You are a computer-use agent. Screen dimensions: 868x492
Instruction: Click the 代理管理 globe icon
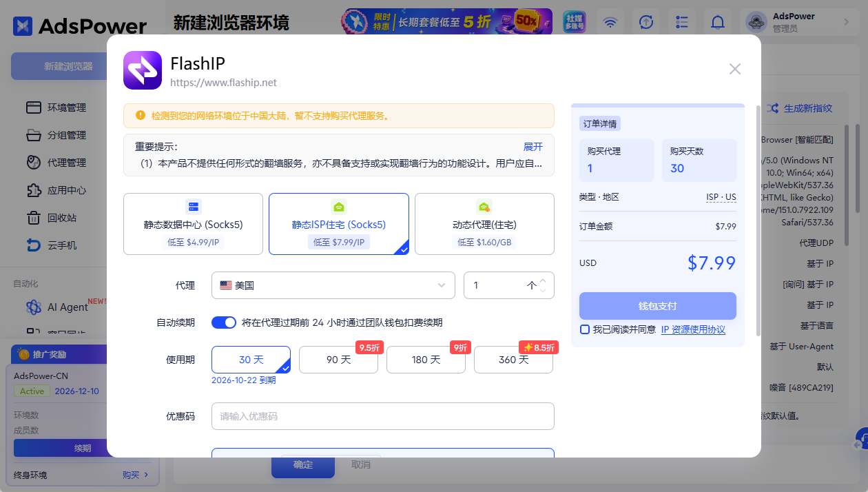34,163
